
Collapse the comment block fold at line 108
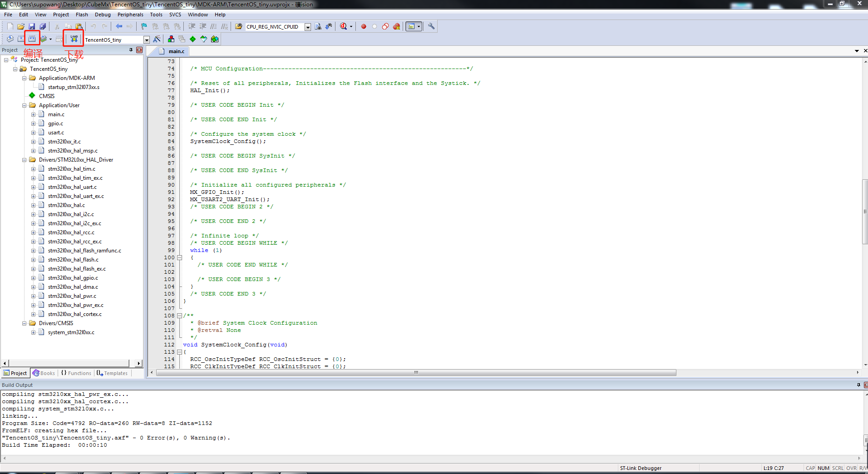click(x=179, y=316)
